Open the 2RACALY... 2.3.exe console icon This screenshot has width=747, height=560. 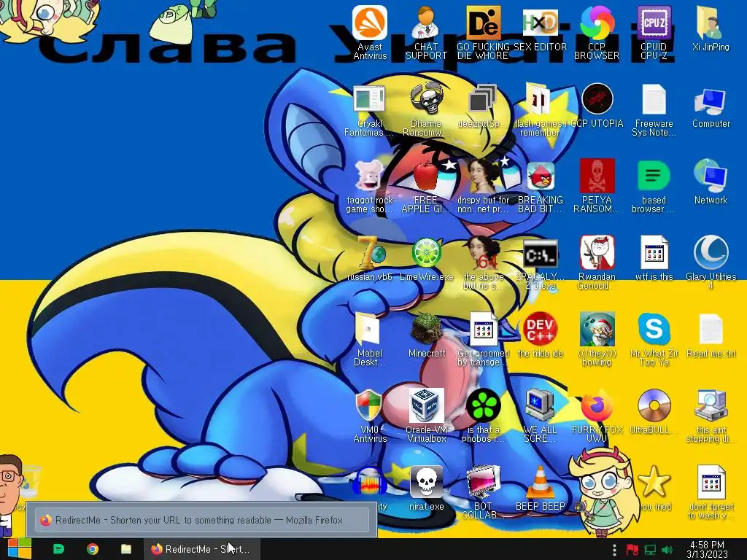tap(540, 254)
